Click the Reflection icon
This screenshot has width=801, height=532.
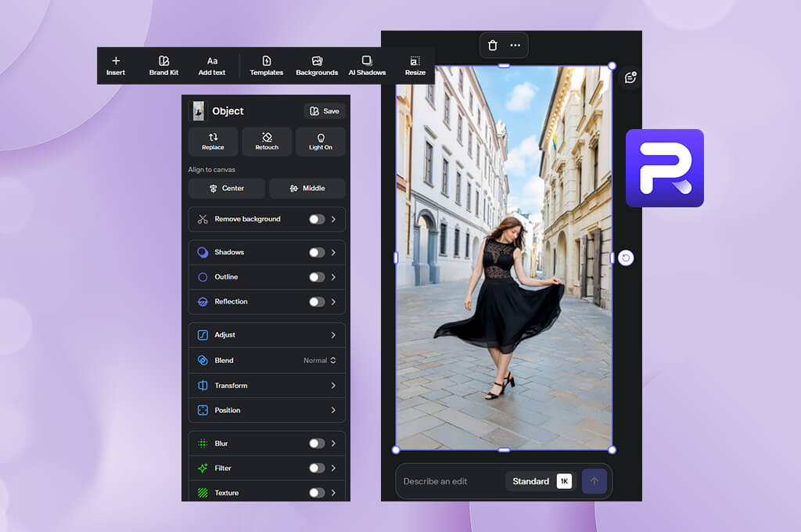click(203, 302)
